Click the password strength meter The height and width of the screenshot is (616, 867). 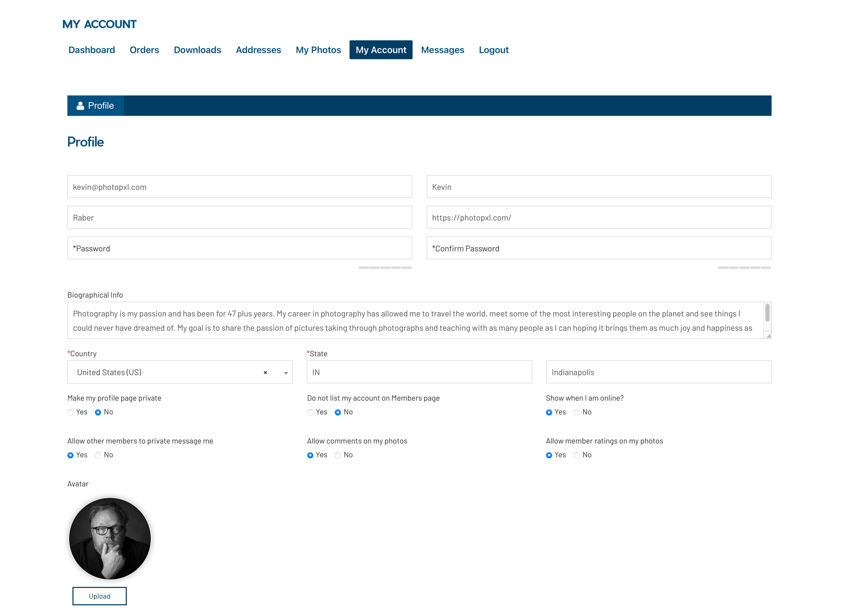385,268
